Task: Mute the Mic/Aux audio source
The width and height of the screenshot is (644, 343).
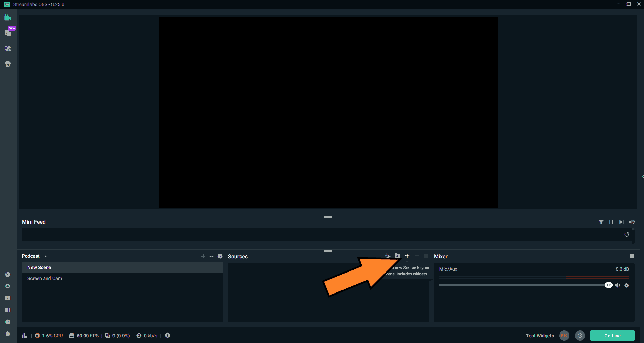Action: 618,285
